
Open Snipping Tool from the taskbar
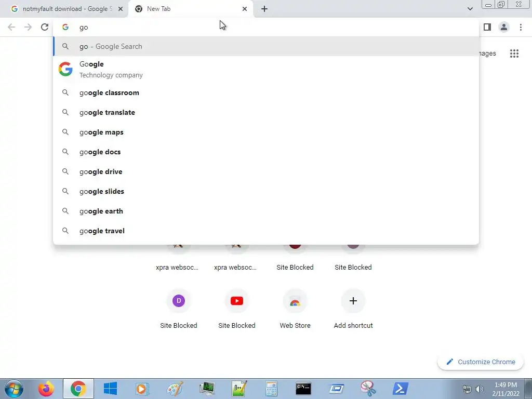click(368, 389)
